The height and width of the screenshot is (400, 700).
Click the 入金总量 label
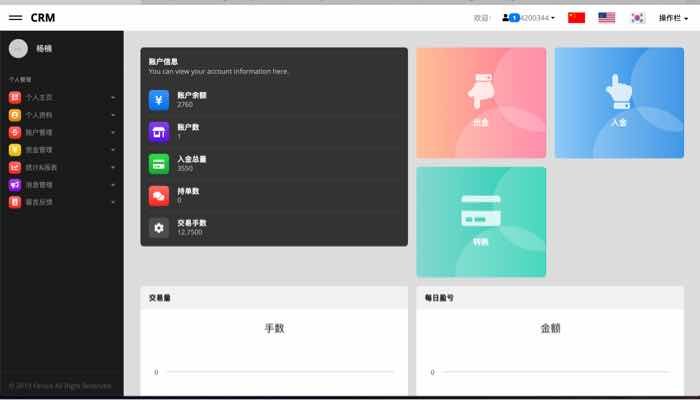pos(192,159)
